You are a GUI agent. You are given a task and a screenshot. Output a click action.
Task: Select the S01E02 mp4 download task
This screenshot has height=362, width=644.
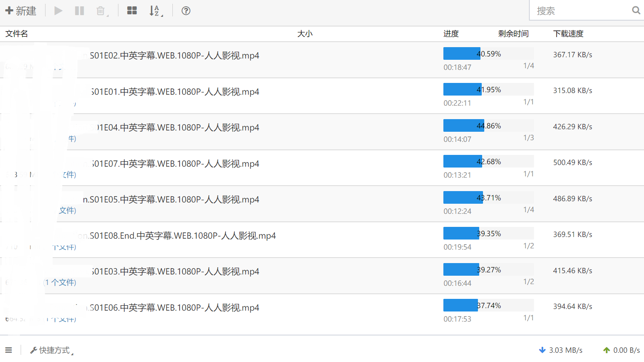pos(322,60)
